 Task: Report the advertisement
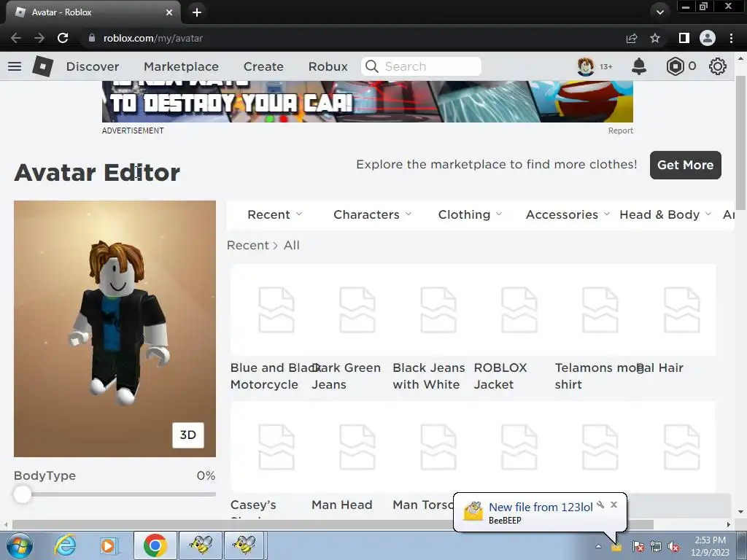point(620,131)
